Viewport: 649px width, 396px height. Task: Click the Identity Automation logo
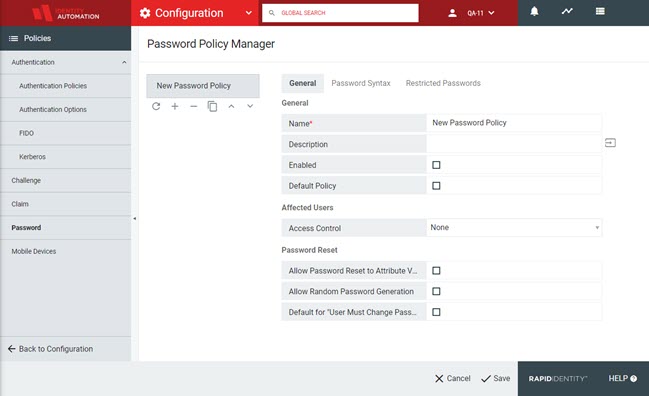point(66,13)
